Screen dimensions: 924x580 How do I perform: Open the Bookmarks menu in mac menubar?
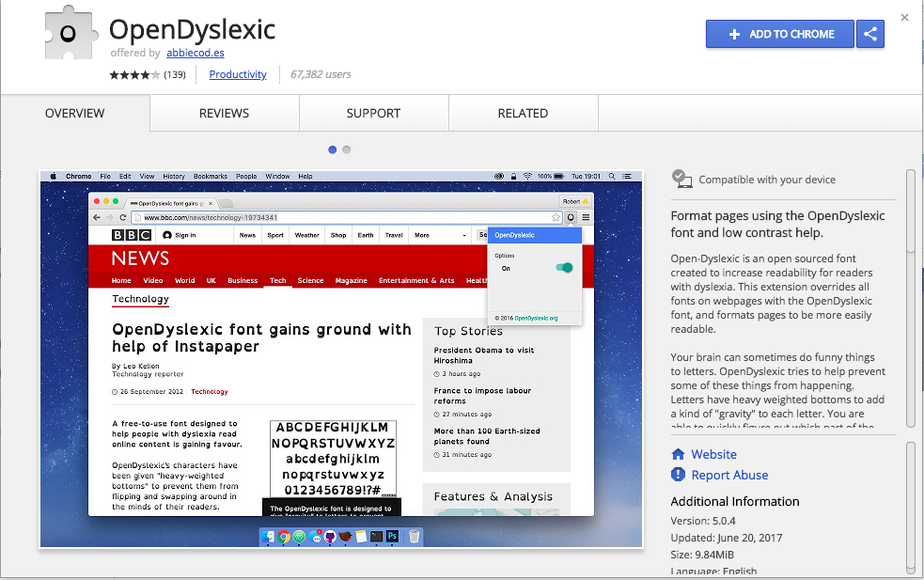point(211,176)
